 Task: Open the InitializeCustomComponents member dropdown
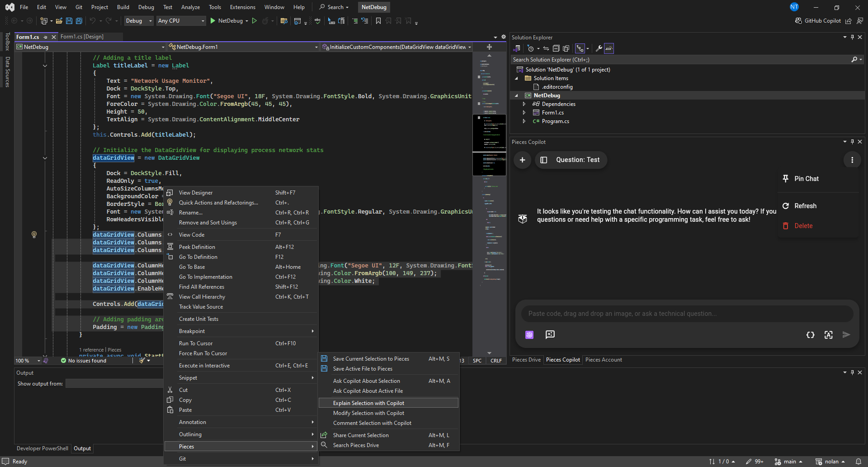point(396,47)
